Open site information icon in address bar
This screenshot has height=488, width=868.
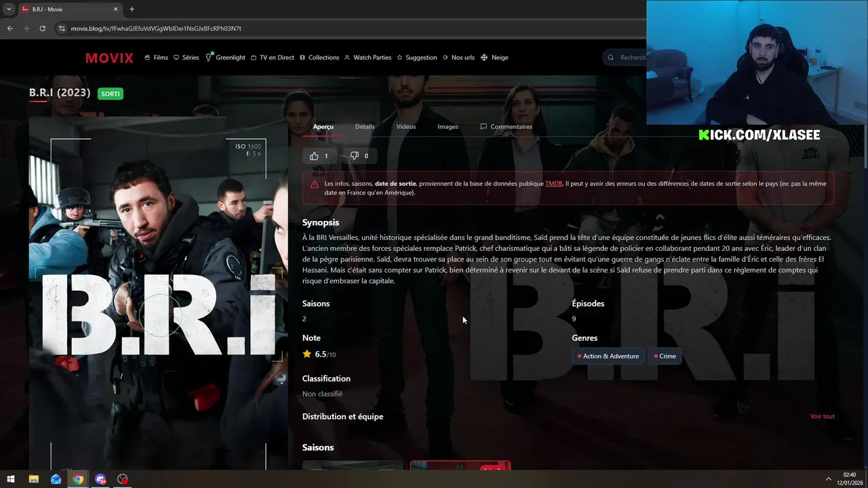pos(62,28)
